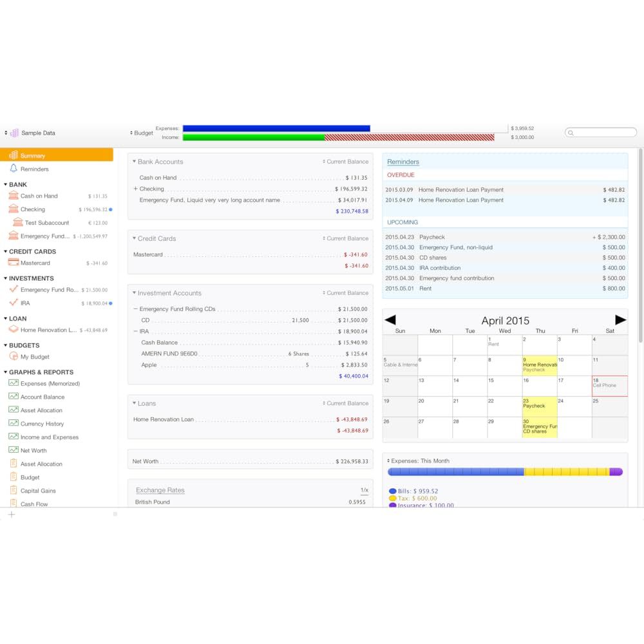This screenshot has height=644, width=644.
Task: Open the Budget selector dropdown
Action: [x=141, y=133]
